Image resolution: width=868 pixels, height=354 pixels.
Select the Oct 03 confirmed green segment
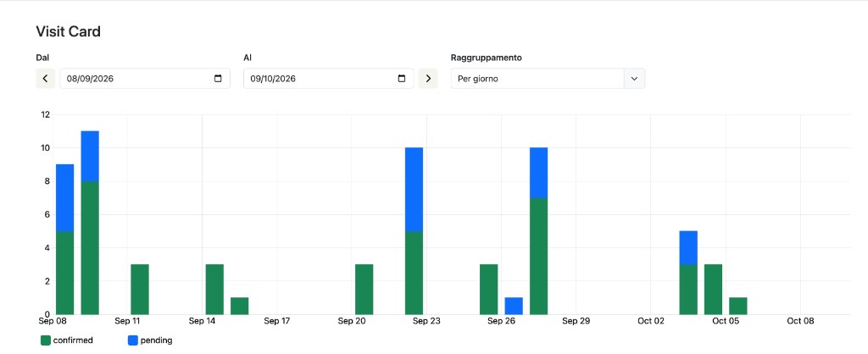coord(688,290)
